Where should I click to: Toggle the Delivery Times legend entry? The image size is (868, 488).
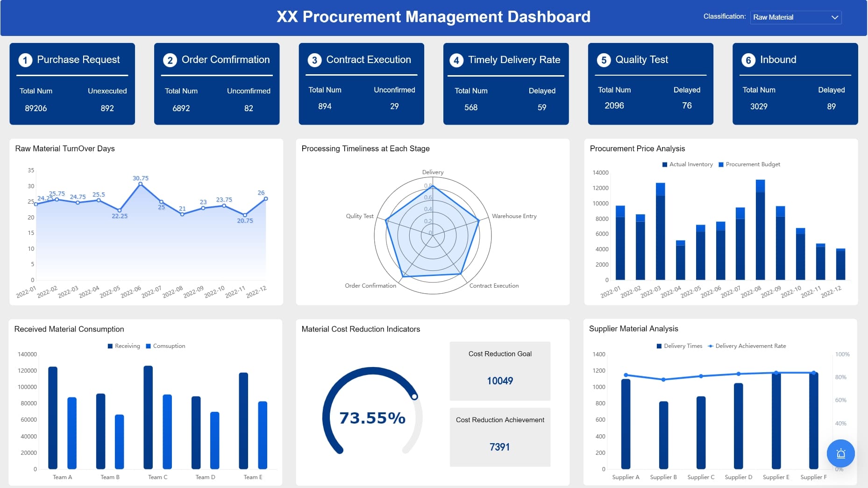[679, 346]
